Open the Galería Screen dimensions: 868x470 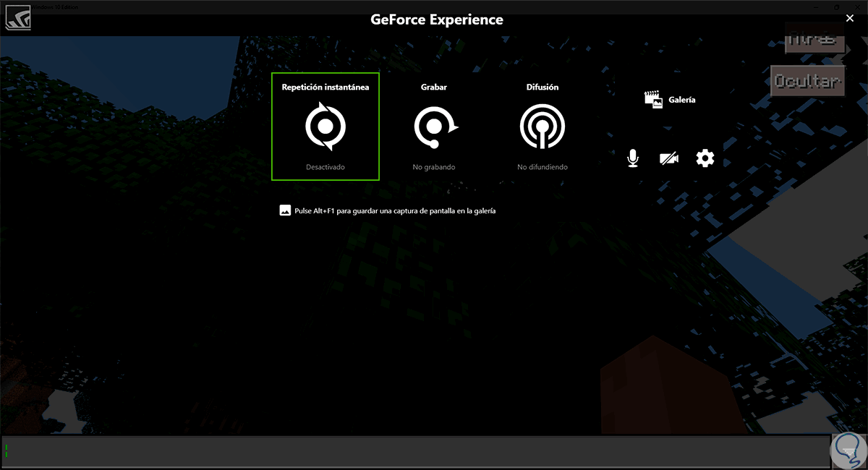tap(670, 100)
